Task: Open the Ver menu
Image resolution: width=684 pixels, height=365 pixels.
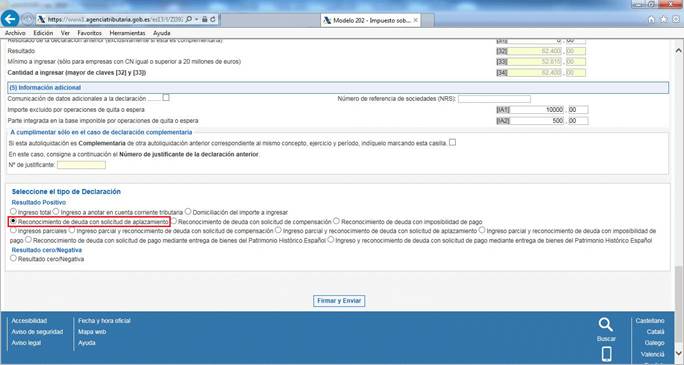Action: tap(65, 33)
